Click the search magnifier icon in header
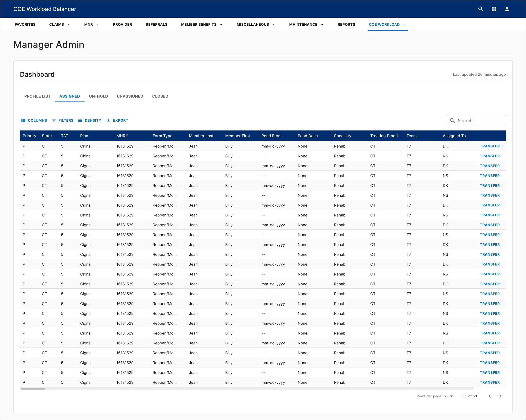This screenshot has height=420, width=526. tap(480, 9)
